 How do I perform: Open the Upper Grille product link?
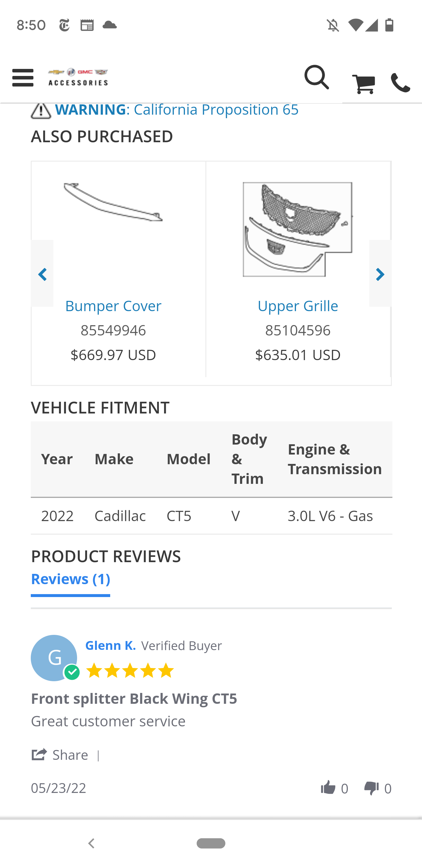298,306
